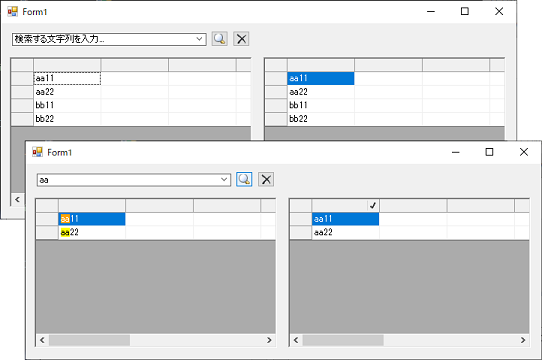The width and height of the screenshot is (542, 360).
Task: Click first column header of back window right grid
Action: [321, 65]
